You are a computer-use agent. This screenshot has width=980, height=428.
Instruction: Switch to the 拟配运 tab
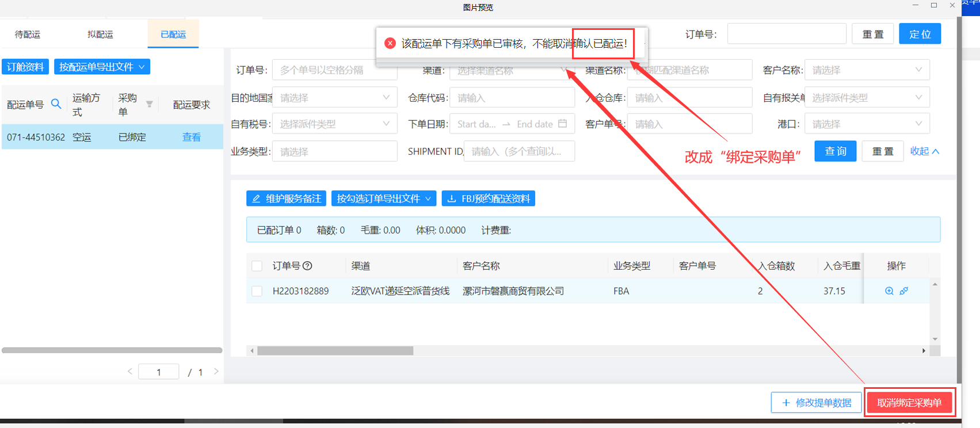(100, 35)
